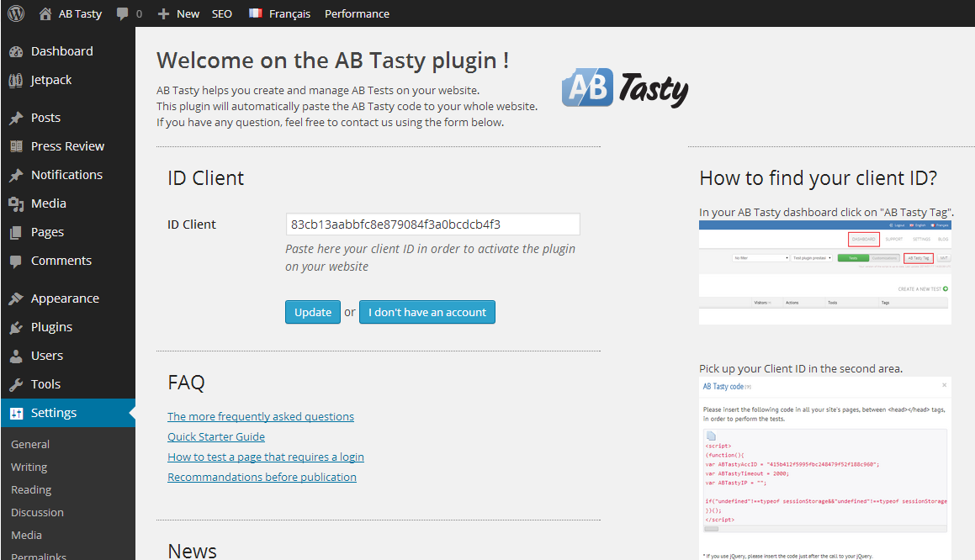975x560 pixels.
Task: Click the Comments speech bubble sidebar icon
Action: (x=16, y=261)
